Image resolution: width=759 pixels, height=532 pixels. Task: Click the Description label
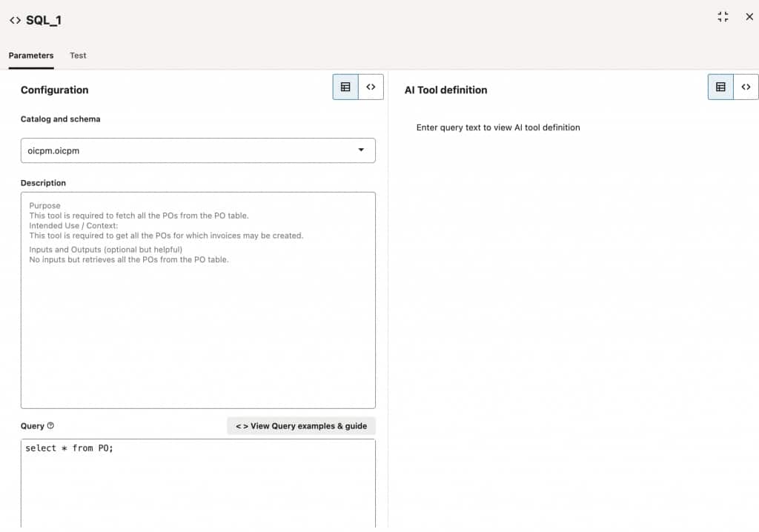pos(43,183)
